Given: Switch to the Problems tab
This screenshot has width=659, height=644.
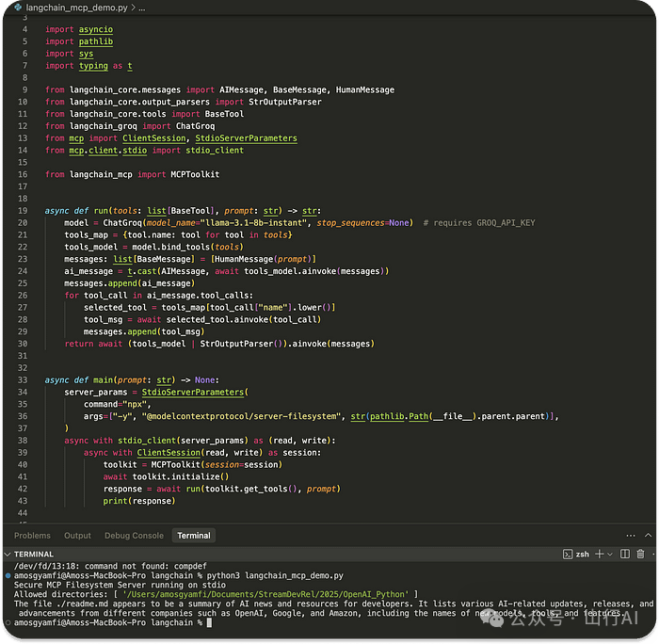Looking at the screenshot, I should (32, 535).
